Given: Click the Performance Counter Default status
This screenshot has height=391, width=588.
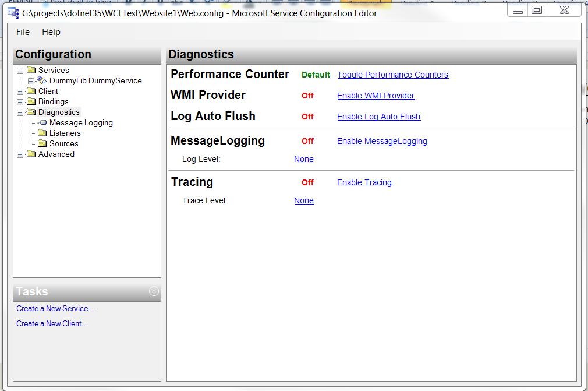Looking at the screenshot, I should click(x=316, y=75).
